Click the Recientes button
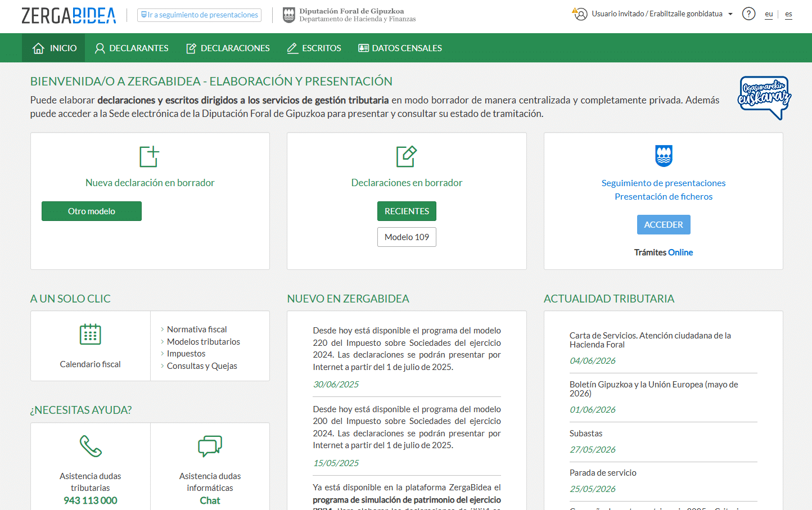The height and width of the screenshot is (510, 812). pyautogui.click(x=407, y=211)
